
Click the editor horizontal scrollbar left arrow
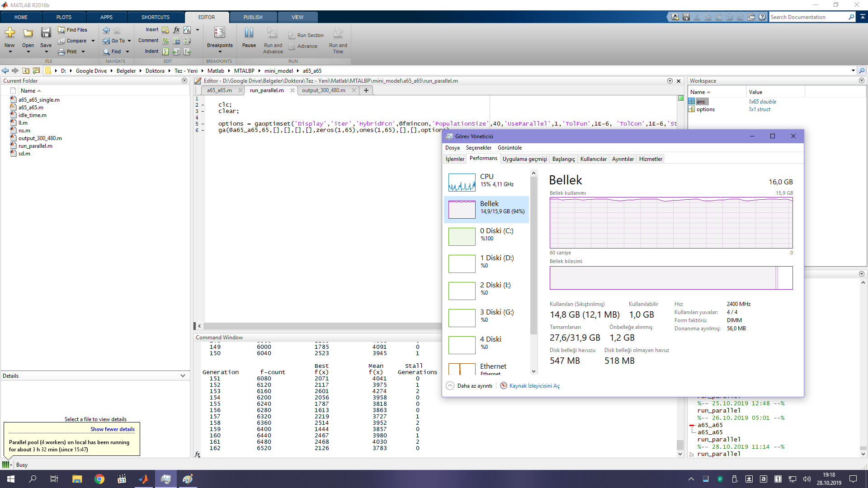pyautogui.click(x=199, y=326)
